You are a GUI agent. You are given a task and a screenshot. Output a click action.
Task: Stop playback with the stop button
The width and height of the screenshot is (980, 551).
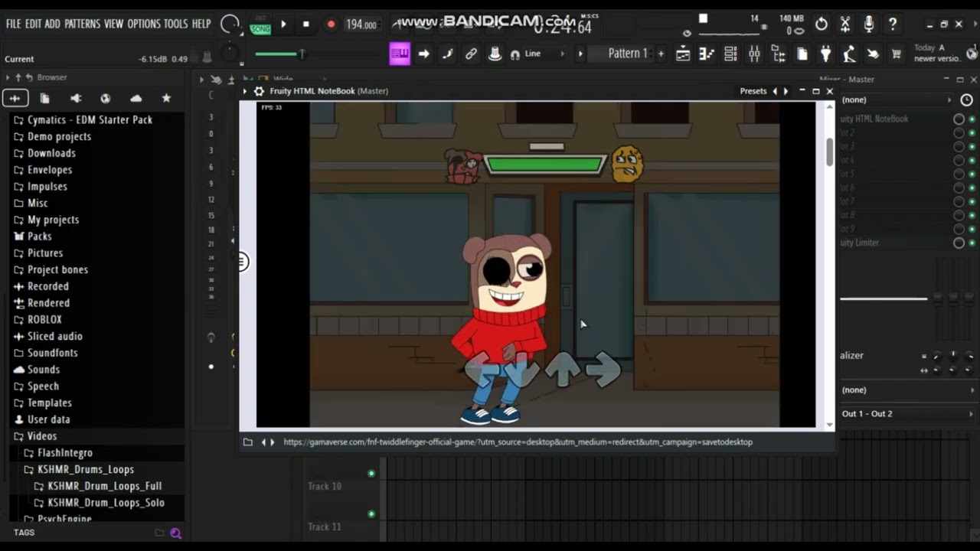point(306,24)
